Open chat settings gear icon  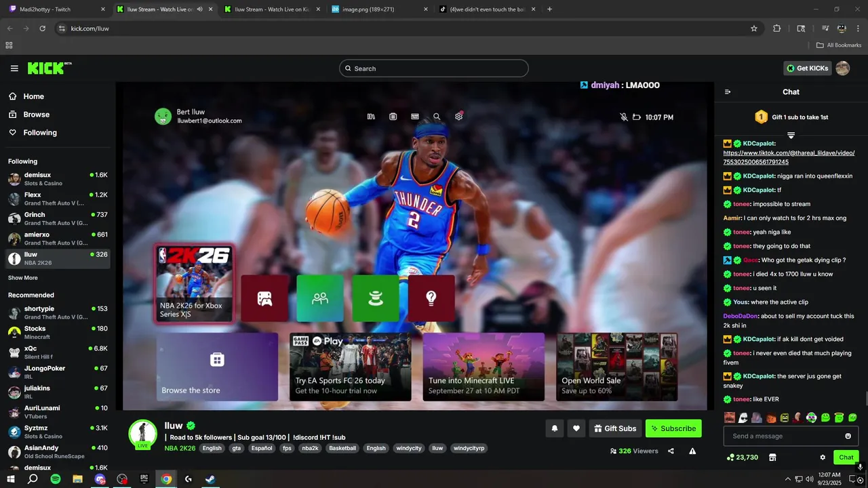coord(823,457)
